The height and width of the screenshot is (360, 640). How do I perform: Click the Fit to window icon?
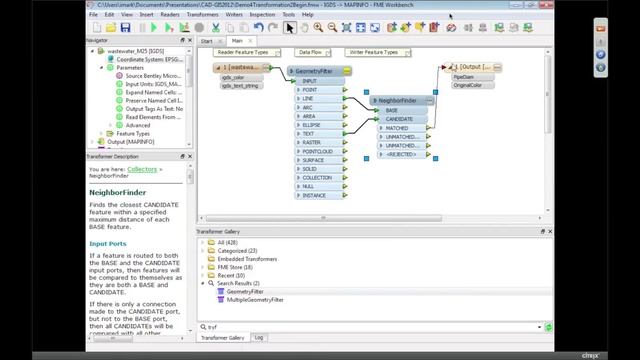[361, 28]
